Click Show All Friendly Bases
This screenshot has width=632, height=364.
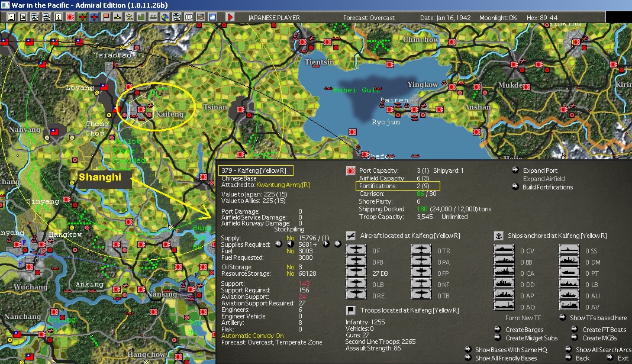tap(506, 358)
